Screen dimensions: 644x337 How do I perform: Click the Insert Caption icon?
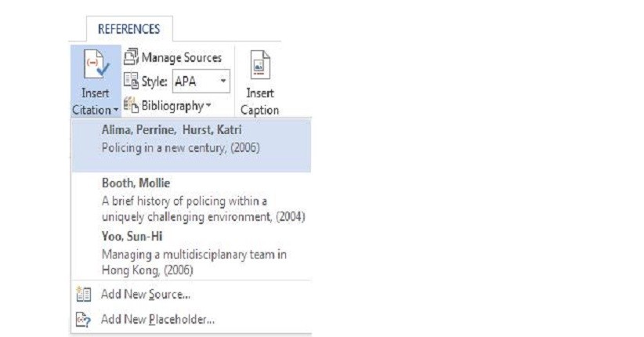pos(260,66)
